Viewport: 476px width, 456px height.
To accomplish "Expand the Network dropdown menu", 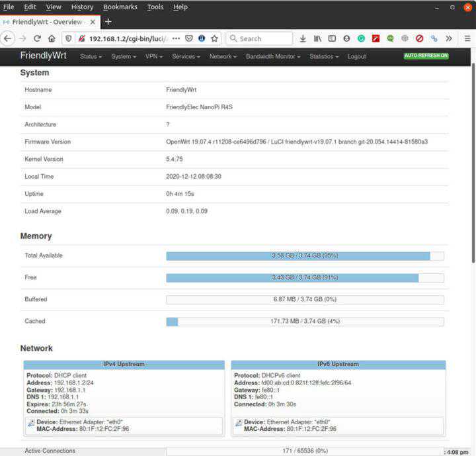I will click(223, 57).
